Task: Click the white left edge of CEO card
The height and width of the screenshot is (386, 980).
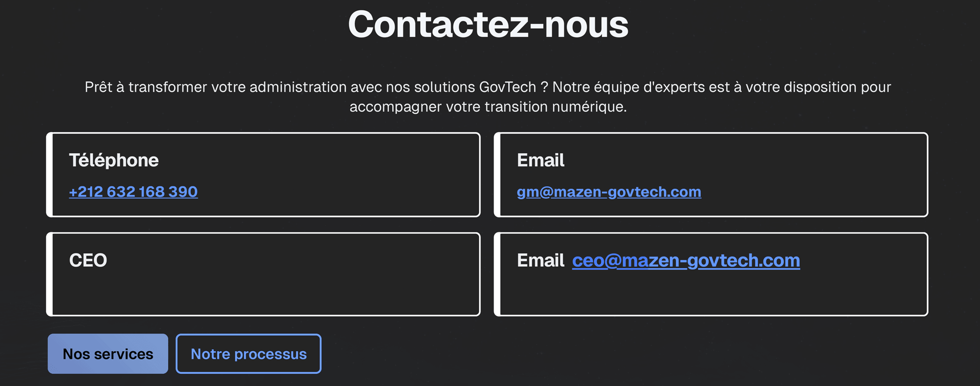Action: coord(50,274)
